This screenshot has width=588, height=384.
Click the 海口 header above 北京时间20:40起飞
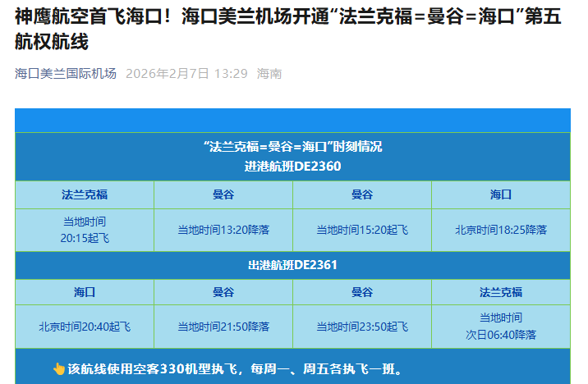[x=85, y=292]
